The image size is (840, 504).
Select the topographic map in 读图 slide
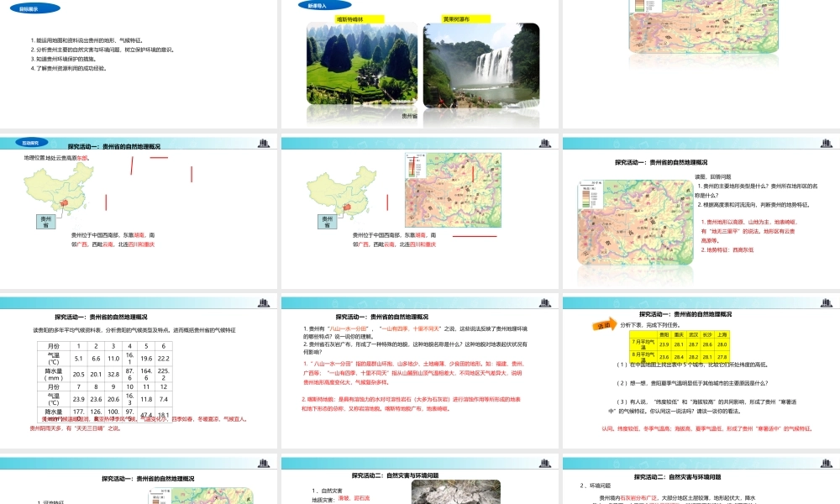(635, 222)
